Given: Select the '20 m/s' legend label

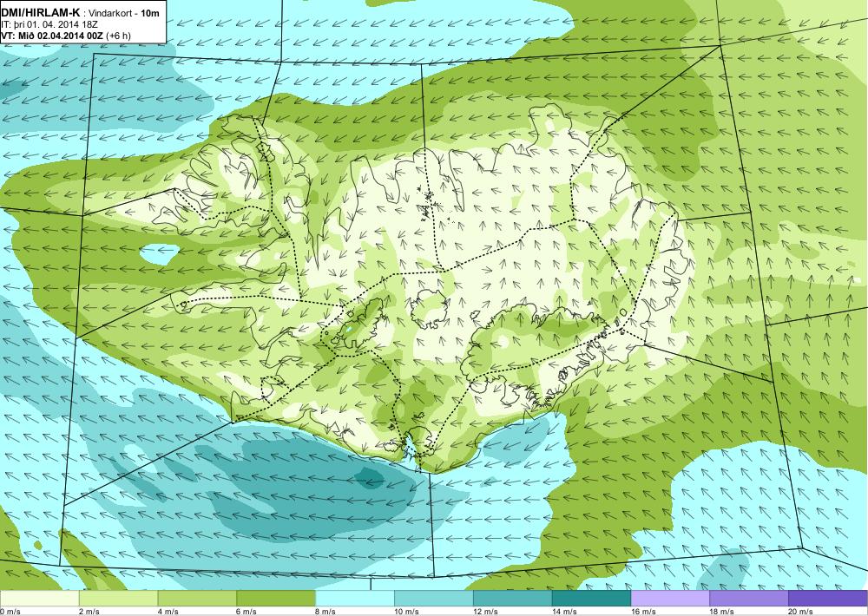Looking at the screenshot, I should tap(801, 612).
